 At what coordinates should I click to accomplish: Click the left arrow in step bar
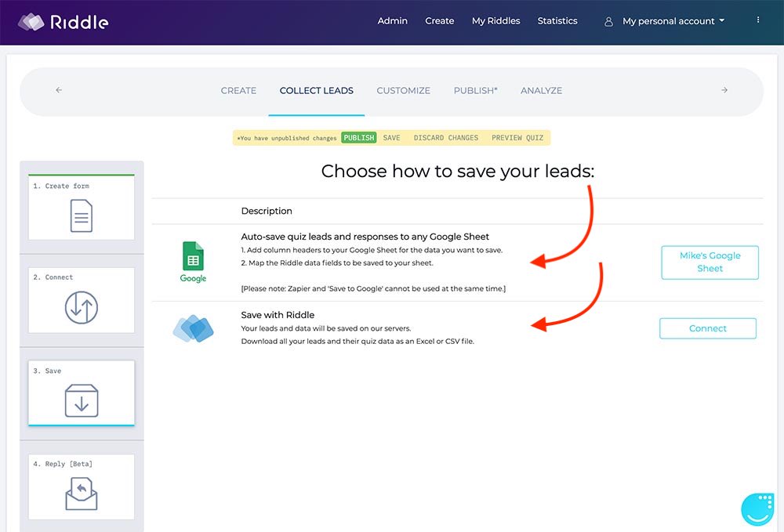[x=59, y=90]
